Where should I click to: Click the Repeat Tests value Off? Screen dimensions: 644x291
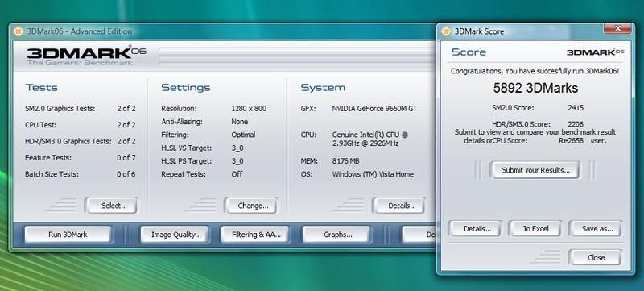pyautogui.click(x=237, y=174)
